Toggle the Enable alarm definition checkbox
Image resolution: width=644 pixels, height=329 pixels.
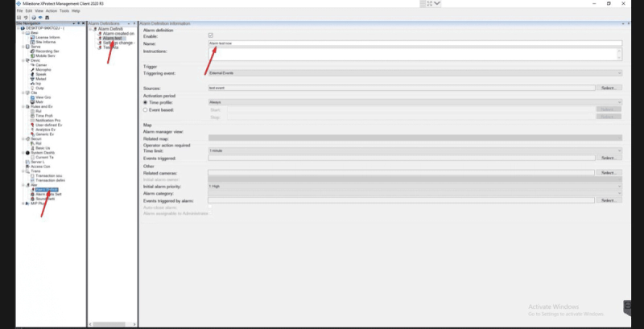[211, 35]
